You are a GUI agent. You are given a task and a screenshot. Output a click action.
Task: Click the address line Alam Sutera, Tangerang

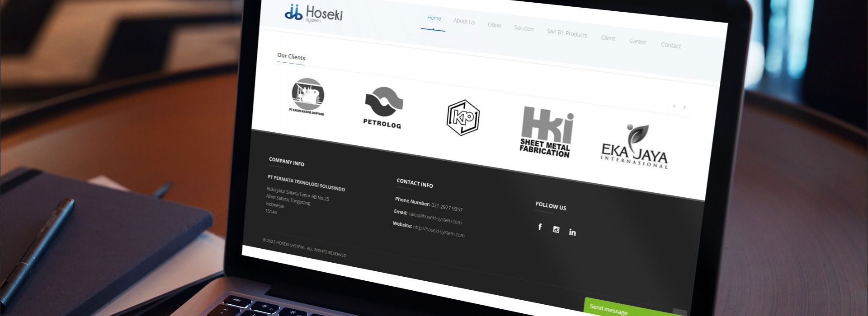pos(288,200)
